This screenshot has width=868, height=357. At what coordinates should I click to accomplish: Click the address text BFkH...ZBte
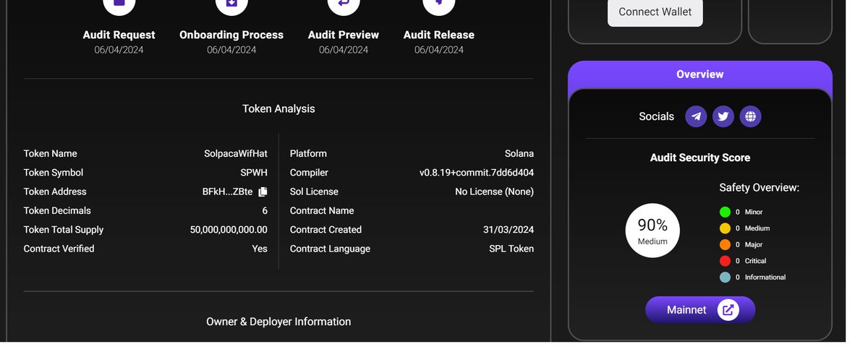pyautogui.click(x=228, y=192)
